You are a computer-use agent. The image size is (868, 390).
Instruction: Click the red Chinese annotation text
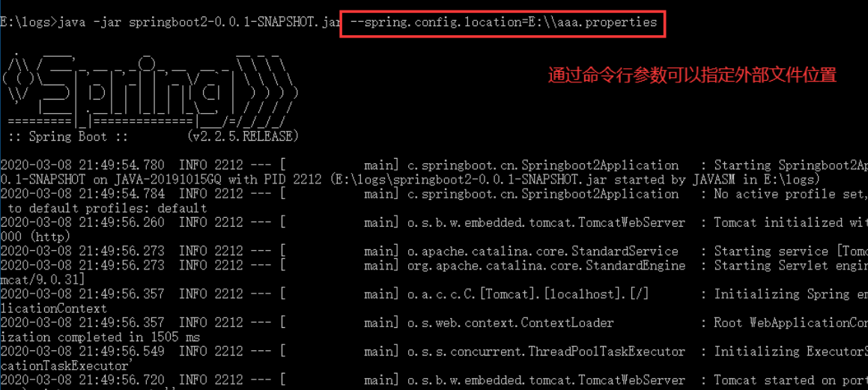coord(692,76)
